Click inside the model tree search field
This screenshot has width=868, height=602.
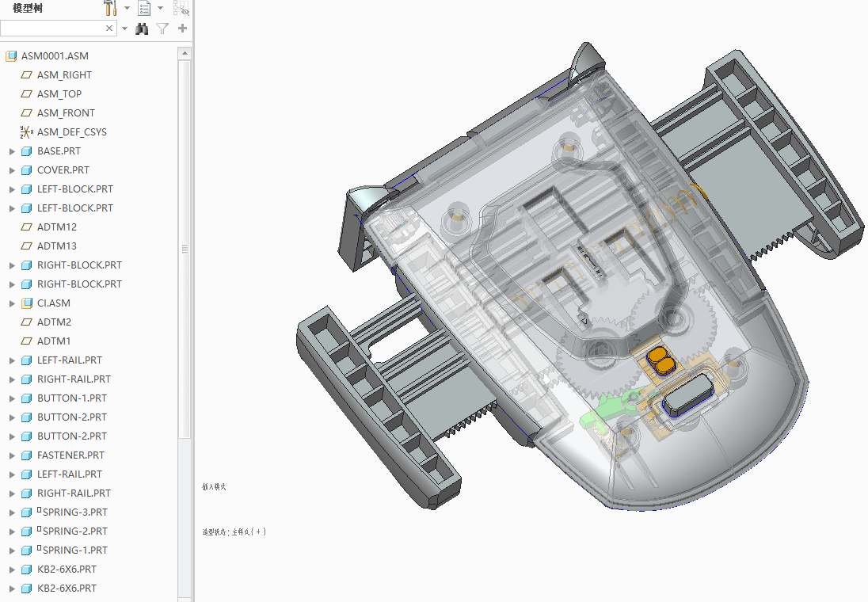pos(51,29)
